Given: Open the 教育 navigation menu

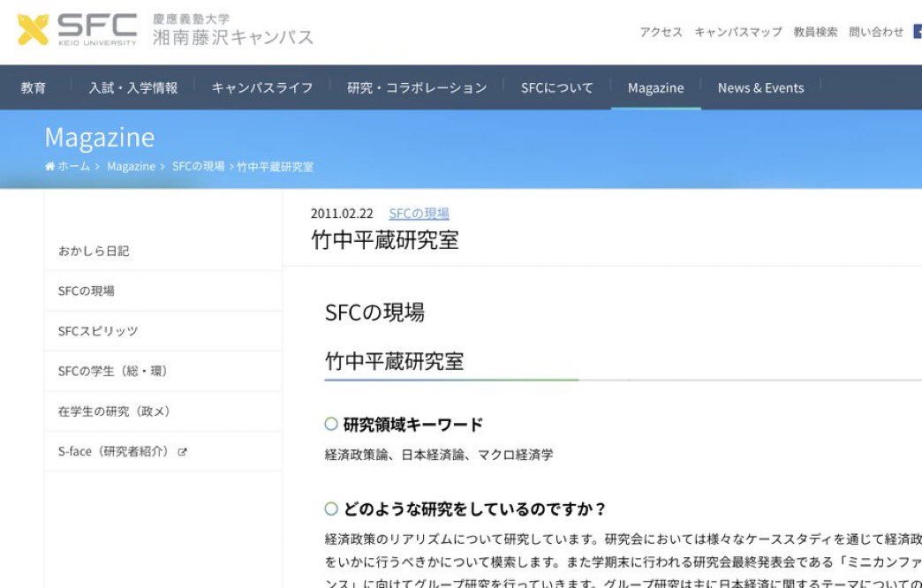Looking at the screenshot, I should click(x=34, y=87).
